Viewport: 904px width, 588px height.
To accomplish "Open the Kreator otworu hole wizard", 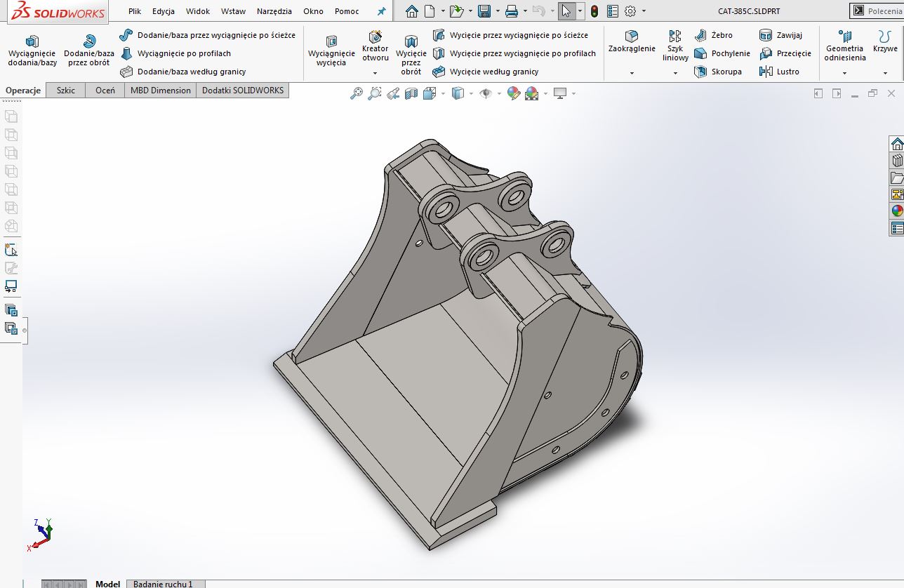I will 375,46.
